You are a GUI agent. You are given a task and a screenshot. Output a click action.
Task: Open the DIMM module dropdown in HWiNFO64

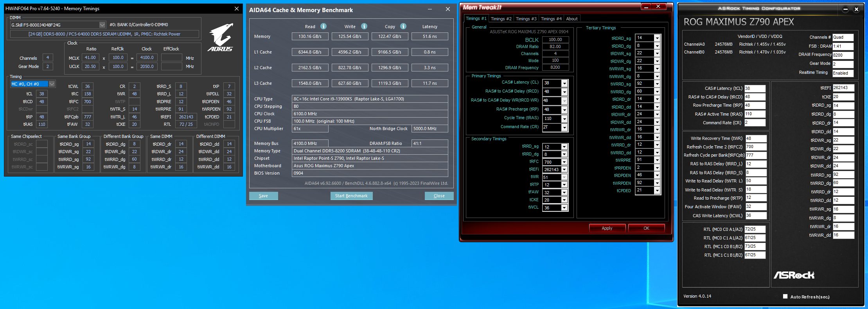[x=102, y=25]
